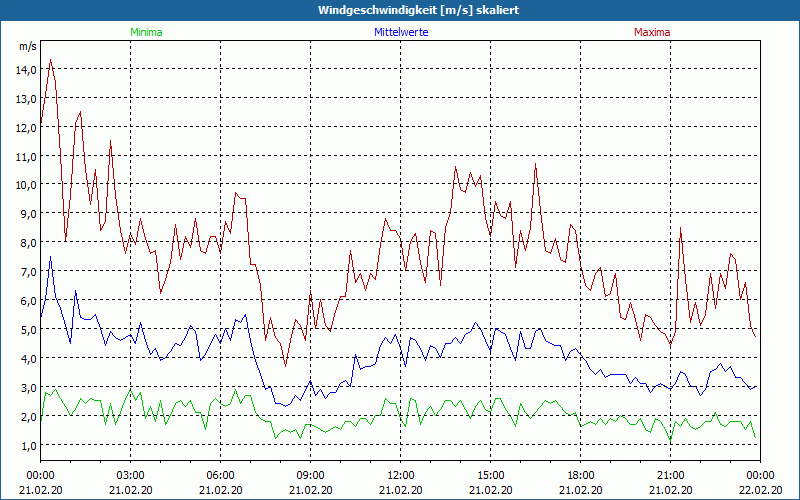Click the 14,0 y-axis value
The image size is (800, 500).
coord(26,70)
